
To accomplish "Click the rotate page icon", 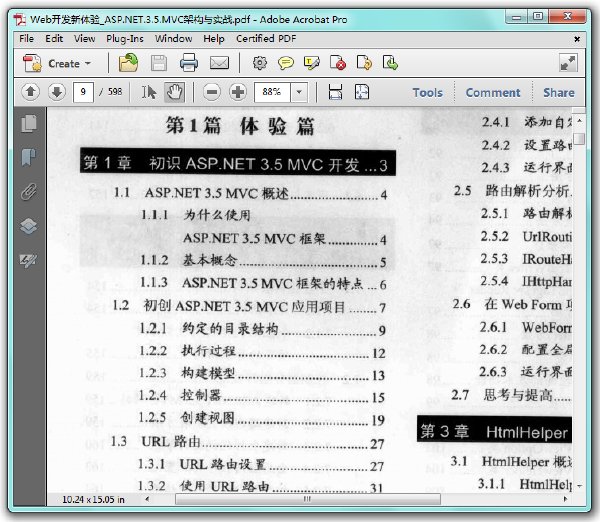I will pos(364,63).
